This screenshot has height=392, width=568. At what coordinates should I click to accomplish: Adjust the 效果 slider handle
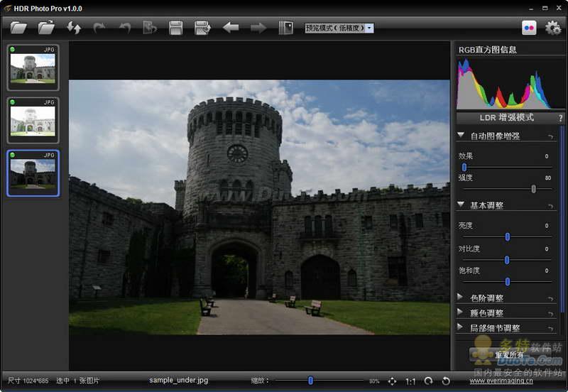(x=464, y=168)
